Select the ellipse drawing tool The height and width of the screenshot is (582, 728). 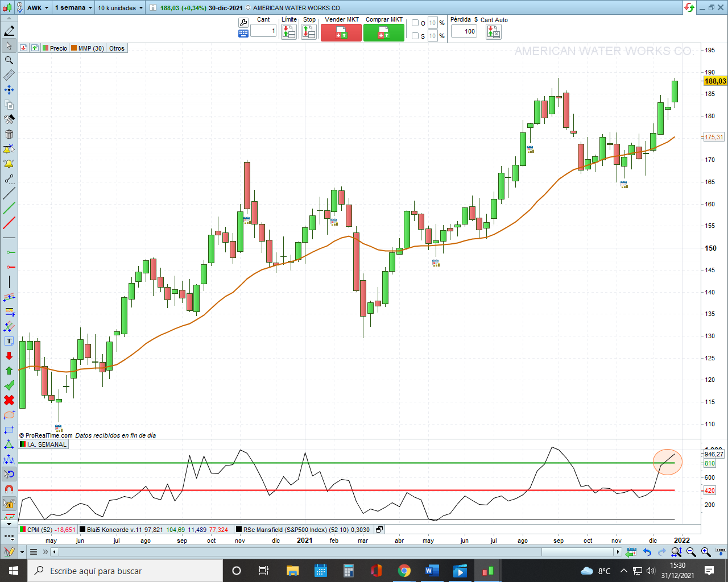pyautogui.click(x=9, y=415)
